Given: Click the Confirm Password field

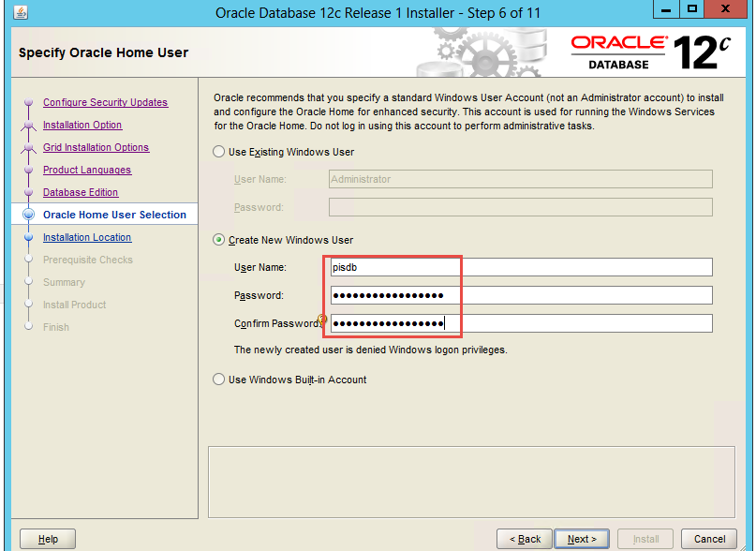Looking at the screenshot, I should coord(521,323).
